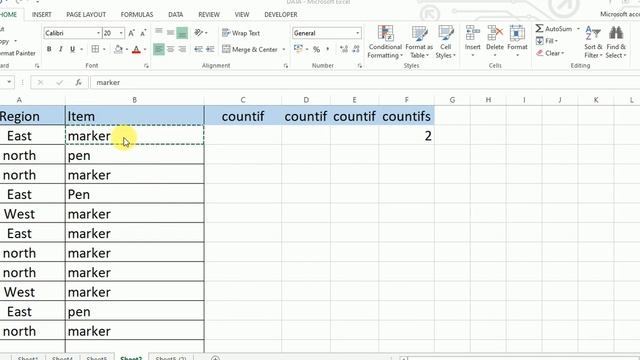The image size is (640, 360).
Task: Click the Format Painter button
Action: pos(17,53)
